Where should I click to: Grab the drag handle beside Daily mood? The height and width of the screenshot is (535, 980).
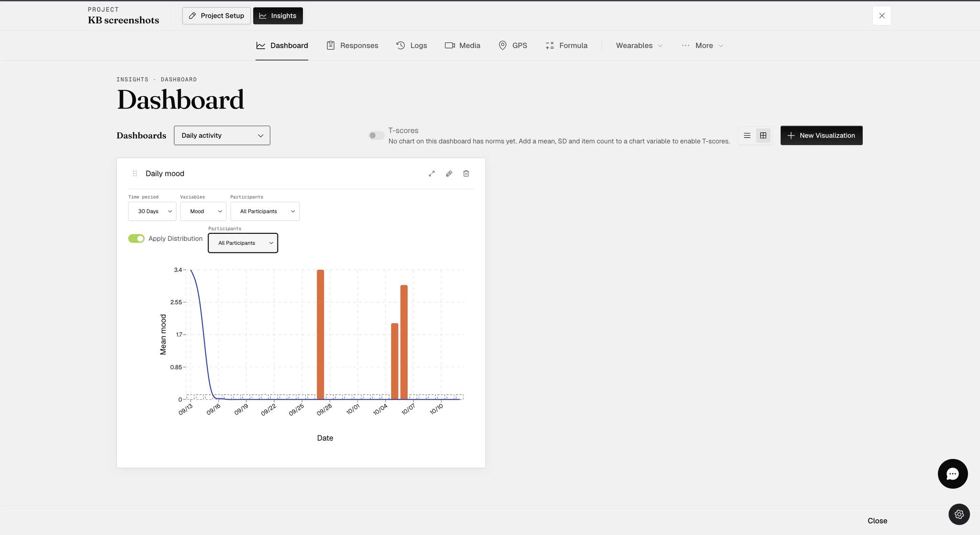[x=135, y=174]
